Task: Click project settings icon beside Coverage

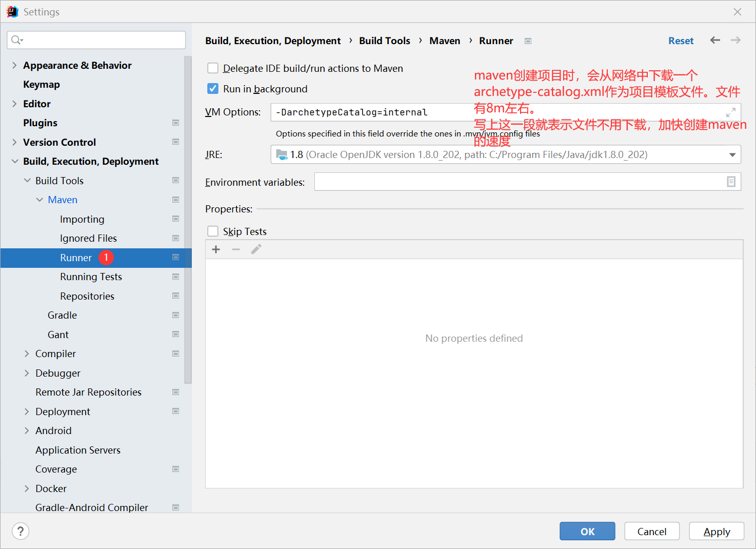Action: tap(175, 469)
